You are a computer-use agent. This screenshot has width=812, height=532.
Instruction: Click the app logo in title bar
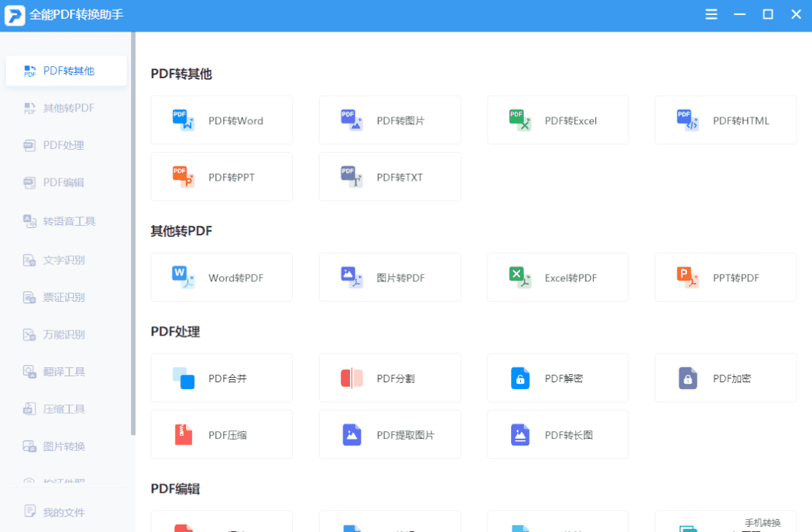click(14, 15)
